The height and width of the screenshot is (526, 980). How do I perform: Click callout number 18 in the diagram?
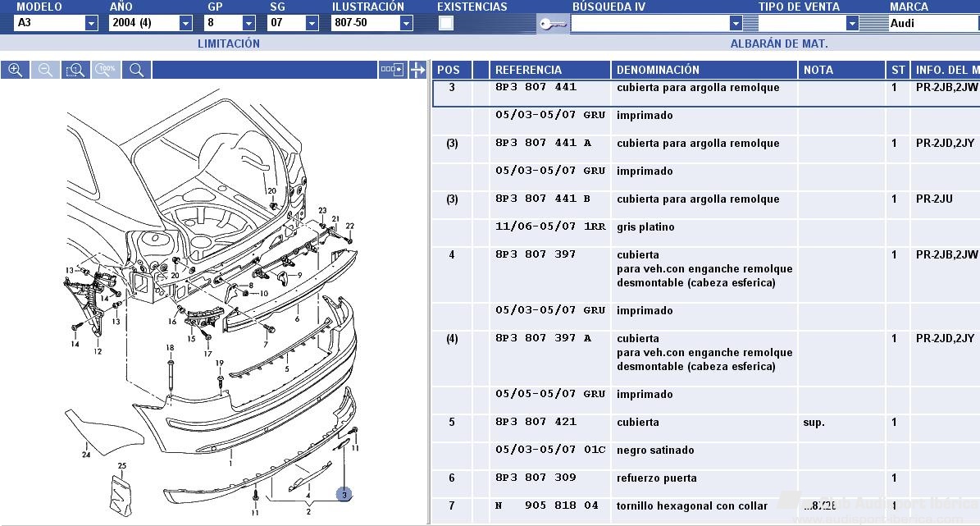point(170,348)
